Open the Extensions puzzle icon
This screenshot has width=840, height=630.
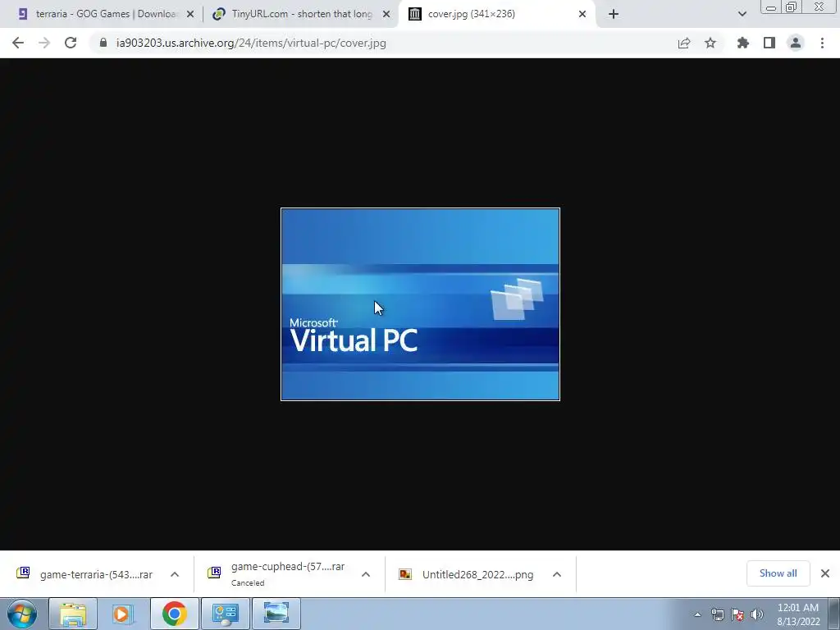743,43
